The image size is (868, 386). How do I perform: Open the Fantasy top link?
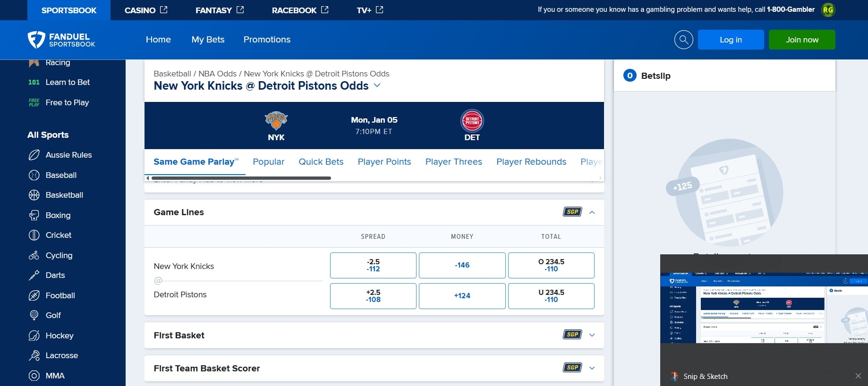click(220, 10)
